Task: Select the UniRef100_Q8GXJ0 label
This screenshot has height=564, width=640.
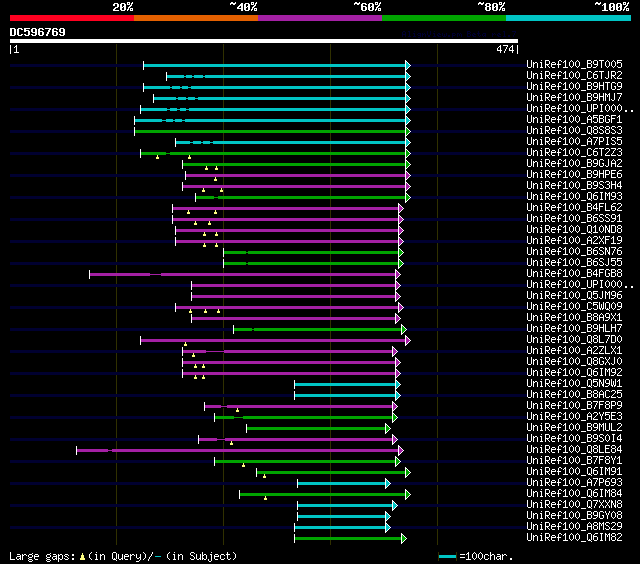Action: point(574,362)
